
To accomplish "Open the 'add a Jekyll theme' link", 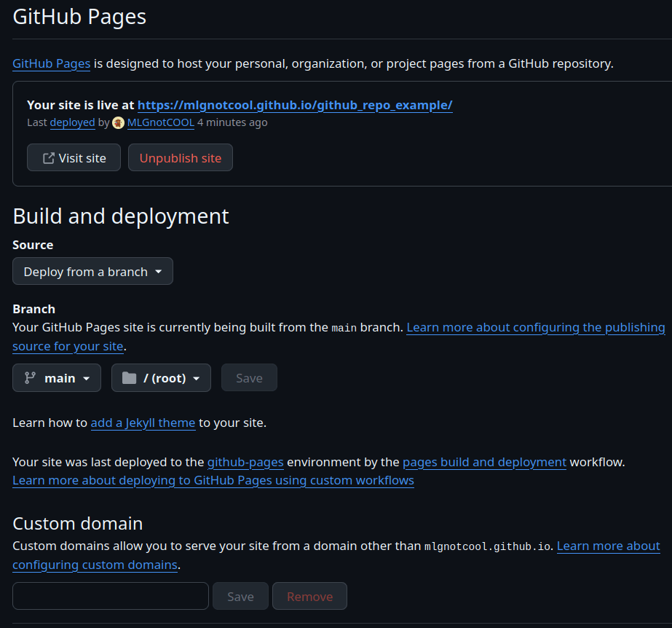I will point(143,423).
